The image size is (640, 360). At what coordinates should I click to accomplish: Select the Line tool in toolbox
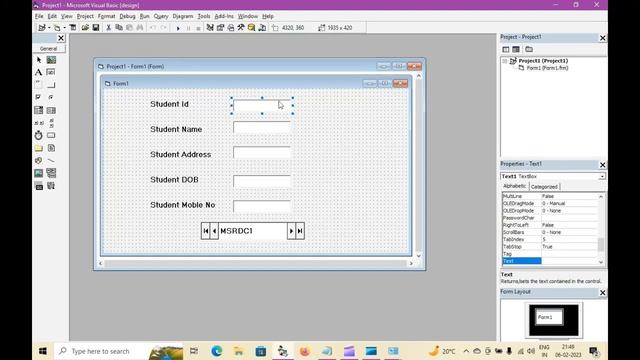(x=51, y=160)
